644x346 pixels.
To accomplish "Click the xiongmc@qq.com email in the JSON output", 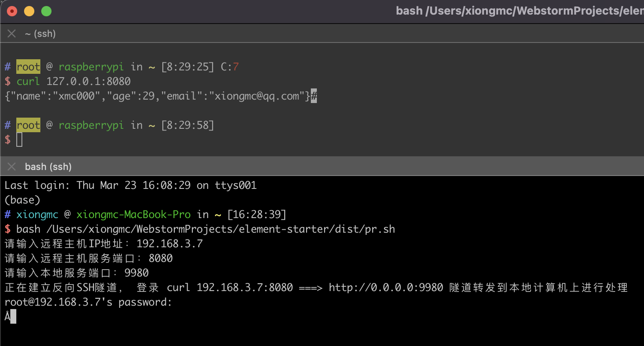I will click(x=257, y=96).
